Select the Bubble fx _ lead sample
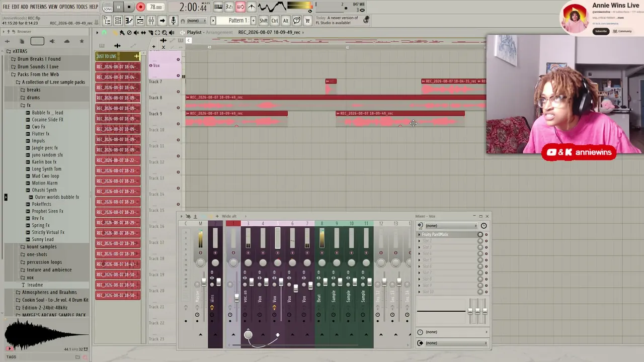Screen dimensions: 644x362 pyautogui.click(x=47, y=113)
